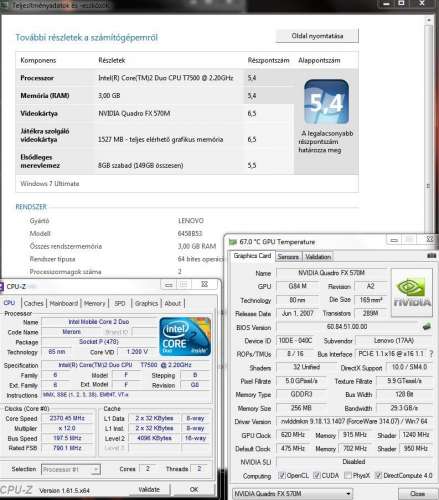
Task: Click the Processzor row in the component table
Action: click(155, 78)
